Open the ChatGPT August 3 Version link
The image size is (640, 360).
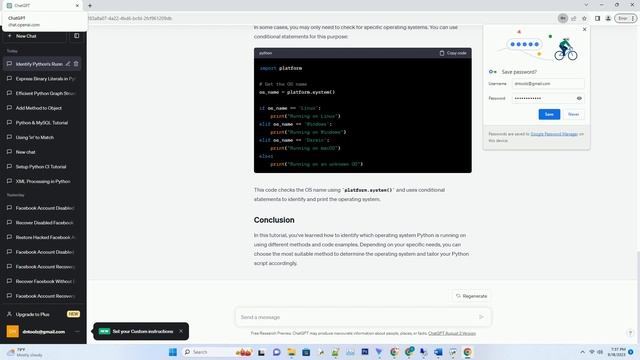pos(452,333)
